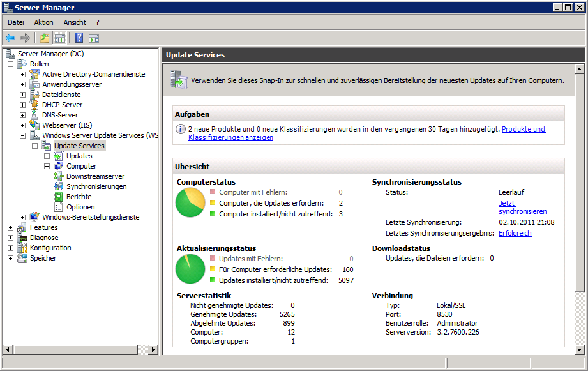Image resolution: width=588 pixels, height=371 pixels.
Task: Click the Windows Server Update Services icon
Action: (34, 135)
